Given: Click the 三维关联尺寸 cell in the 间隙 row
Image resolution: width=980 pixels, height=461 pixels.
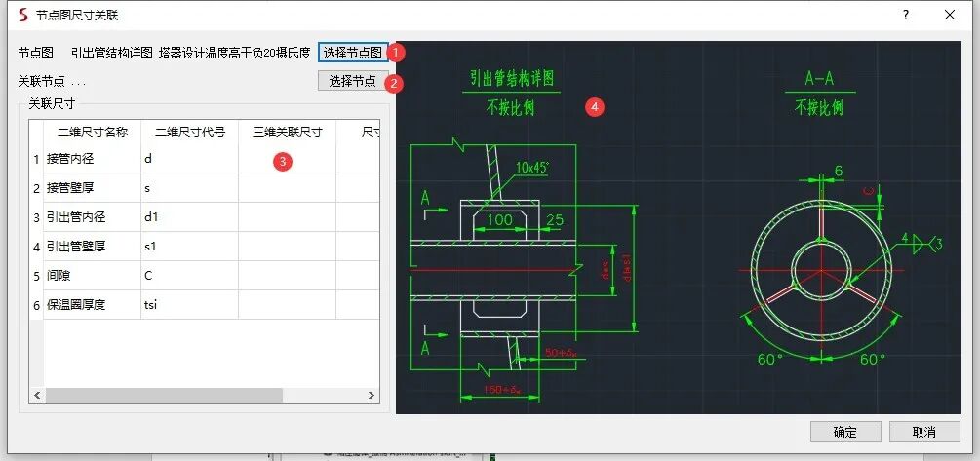Looking at the screenshot, I should (287, 276).
